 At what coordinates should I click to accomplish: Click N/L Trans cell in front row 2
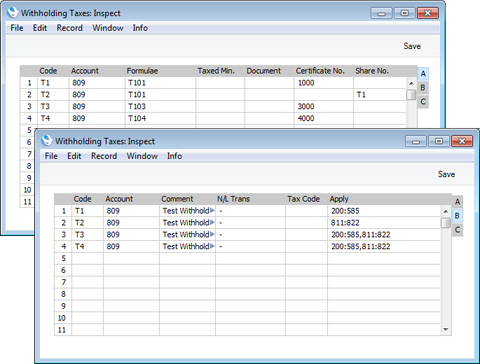pos(250,223)
